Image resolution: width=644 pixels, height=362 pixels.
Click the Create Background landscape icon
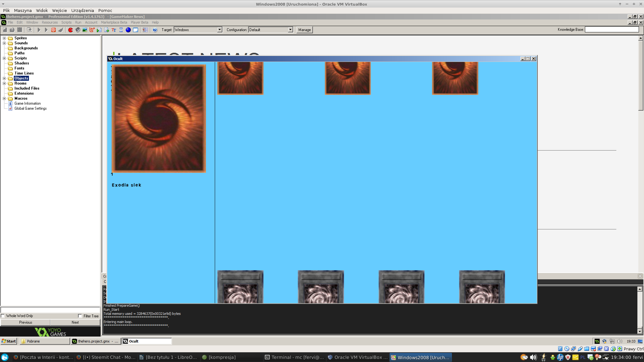coord(85,30)
